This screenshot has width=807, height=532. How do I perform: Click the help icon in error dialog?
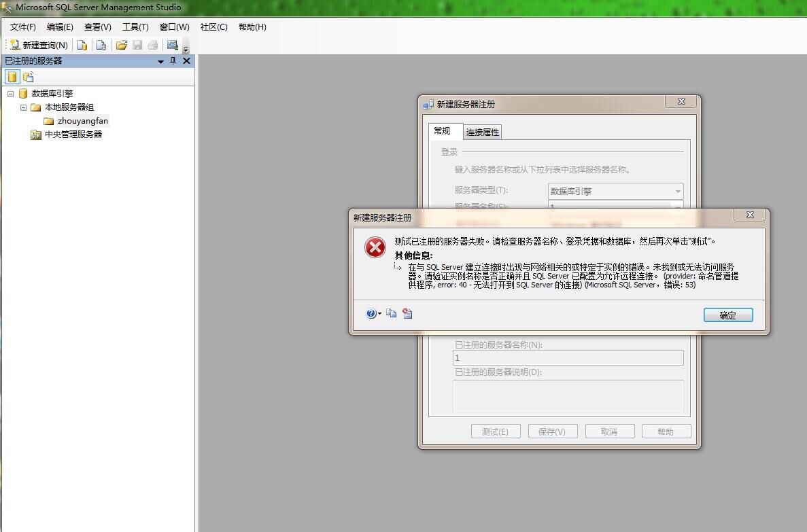(x=372, y=313)
